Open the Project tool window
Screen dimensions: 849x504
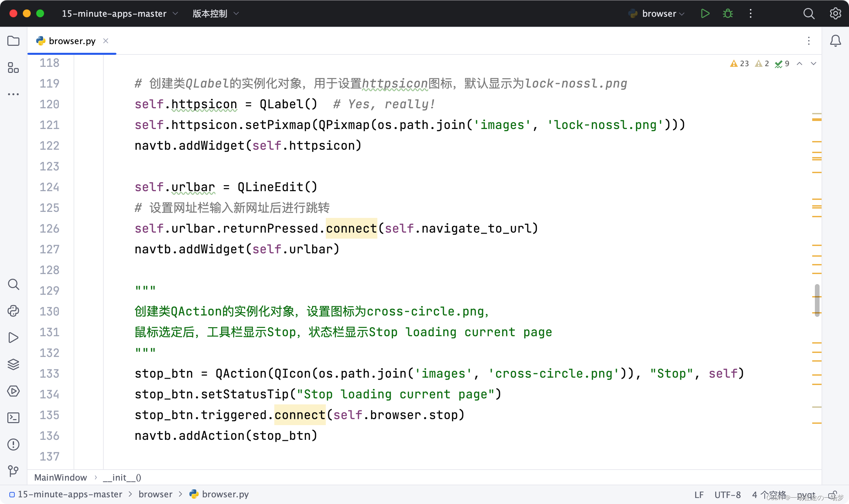(14, 41)
